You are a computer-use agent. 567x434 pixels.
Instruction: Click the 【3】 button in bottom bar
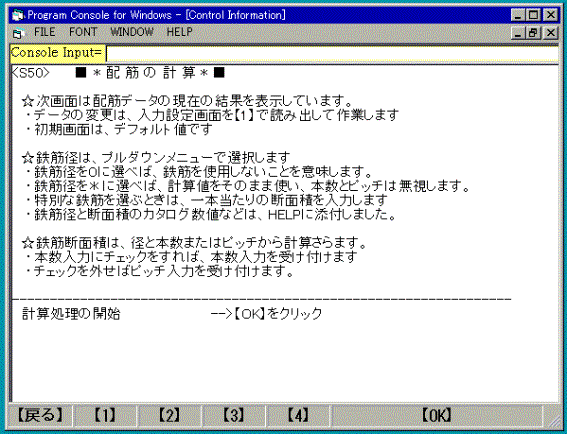234,416
